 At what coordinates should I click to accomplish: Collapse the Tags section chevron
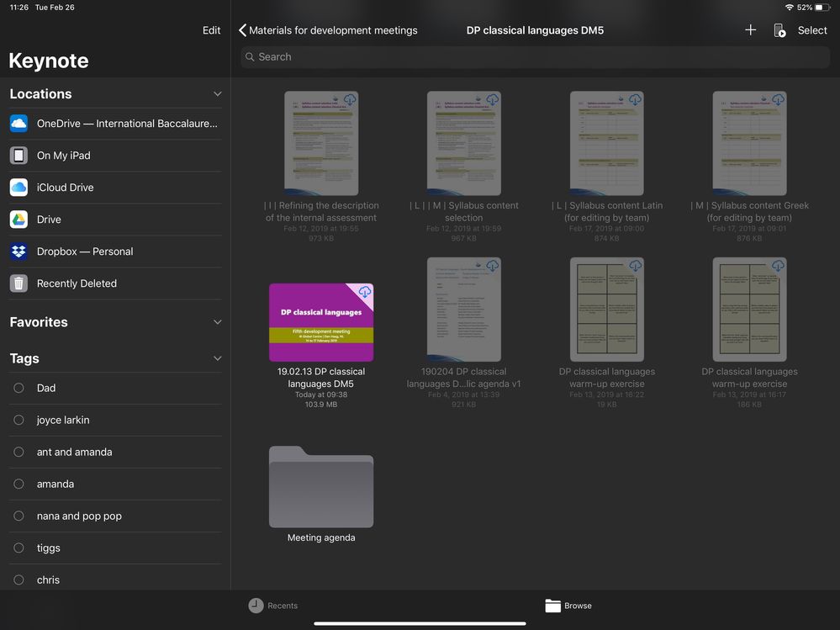[217, 358]
